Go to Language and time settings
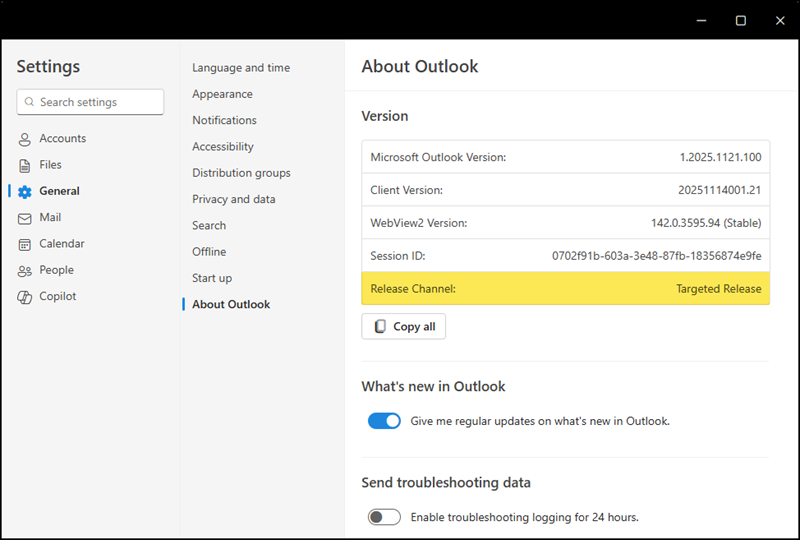The height and width of the screenshot is (540, 800). pyautogui.click(x=241, y=68)
